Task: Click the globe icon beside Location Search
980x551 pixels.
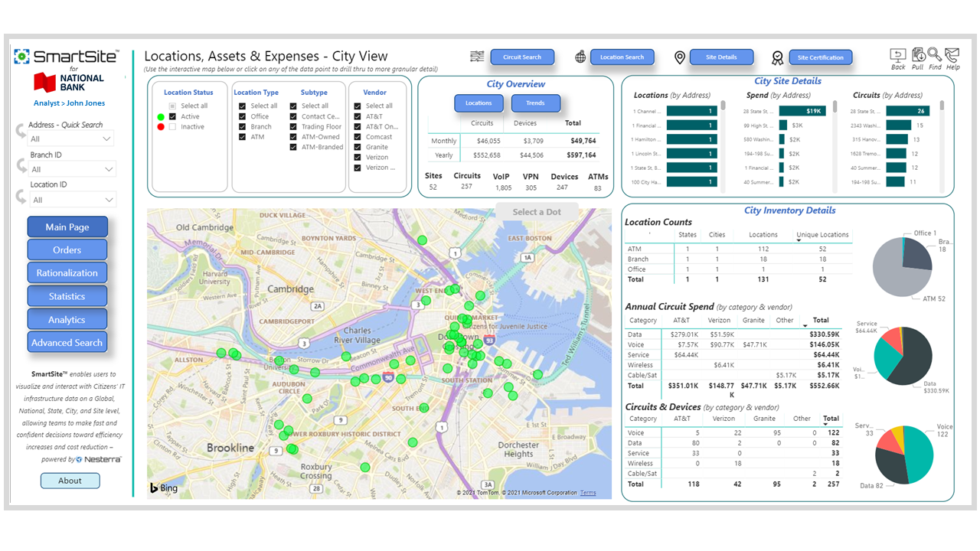Action: [x=580, y=57]
